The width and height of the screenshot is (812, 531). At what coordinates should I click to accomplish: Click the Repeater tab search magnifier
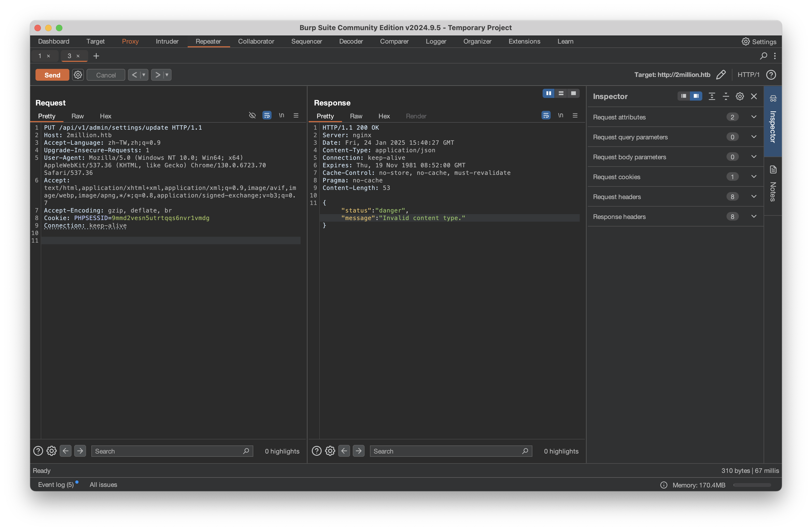click(x=764, y=56)
